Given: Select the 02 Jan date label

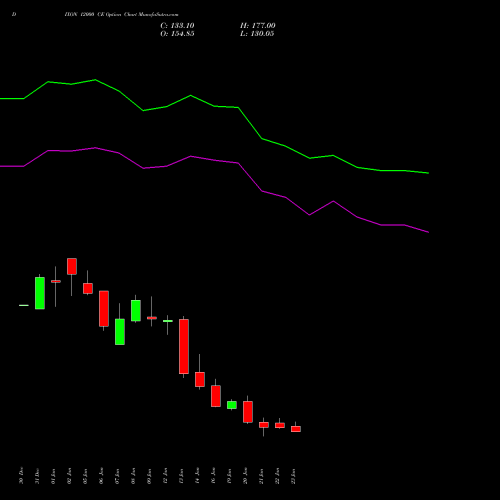Looking at the screenshot, I should click(69, 476).
